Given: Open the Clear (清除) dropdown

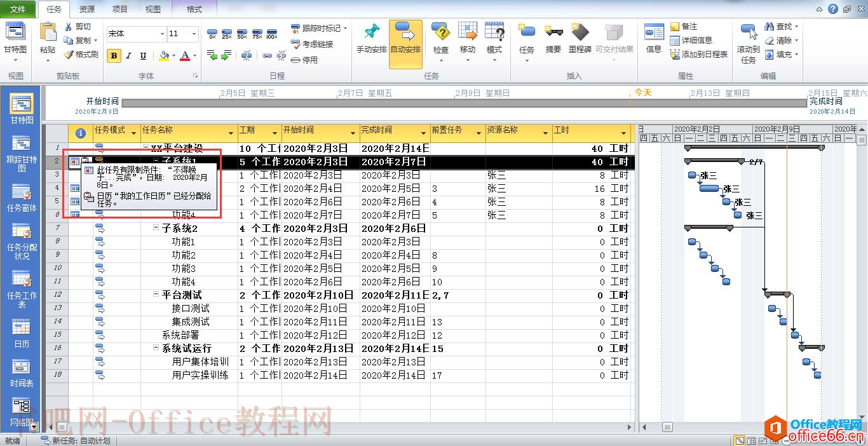Looking at the screenshot, I should (x=796, y=41).
